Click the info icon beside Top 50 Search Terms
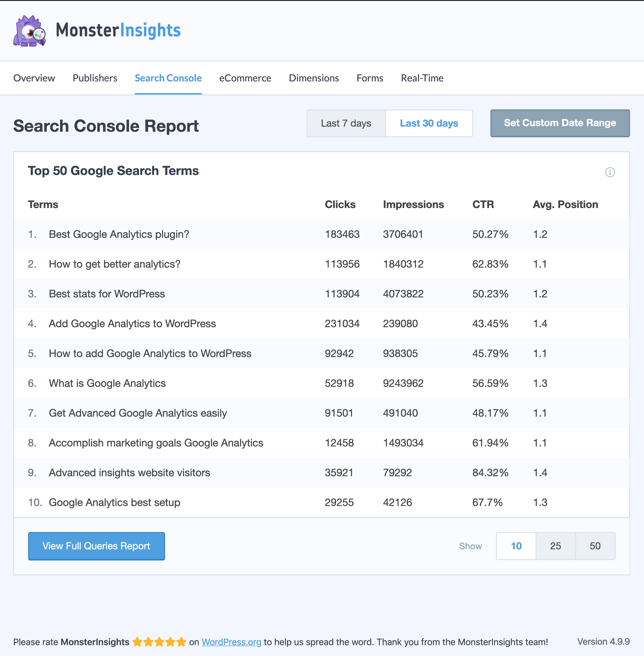The image size is (644, 656). click(610, 172)
